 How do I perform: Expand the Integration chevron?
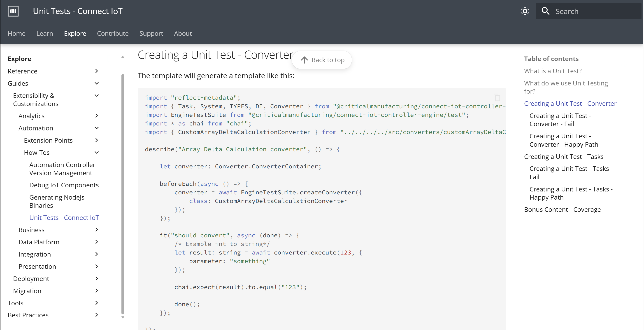97,254
